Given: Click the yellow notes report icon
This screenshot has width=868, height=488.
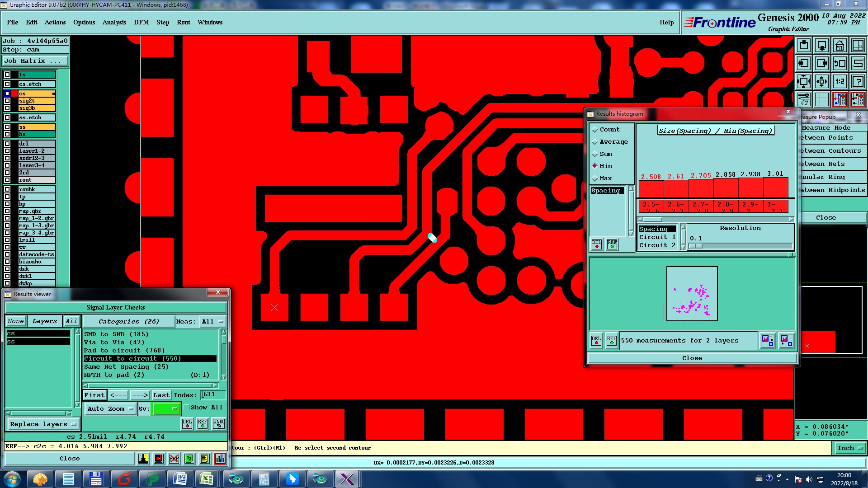Looking at the screenshot, I should tap(204, 459).
